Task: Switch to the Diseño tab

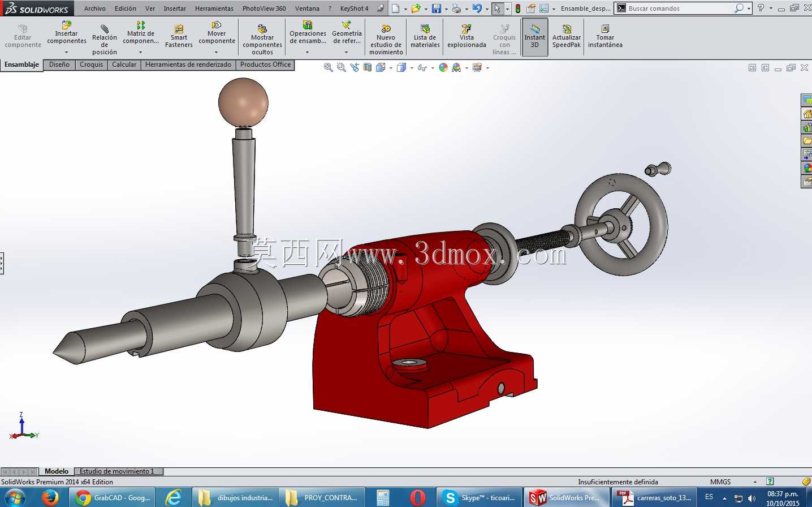Action: (59, 65)
